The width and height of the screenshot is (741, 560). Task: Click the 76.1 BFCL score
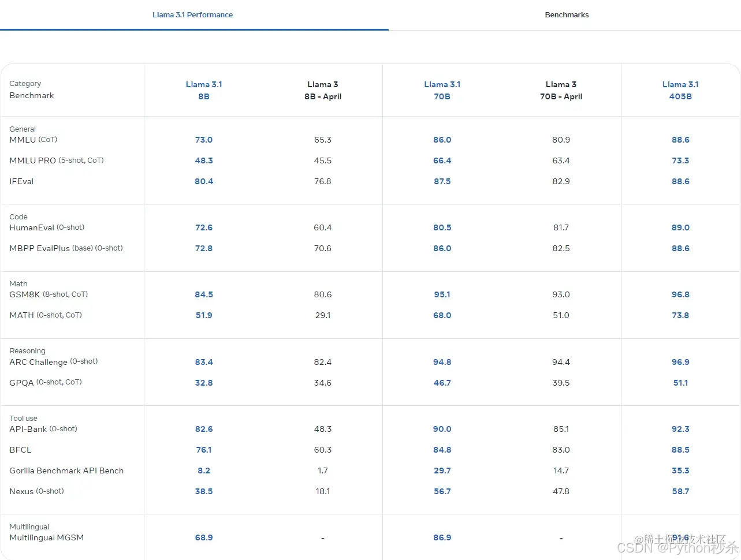[204, 450]
